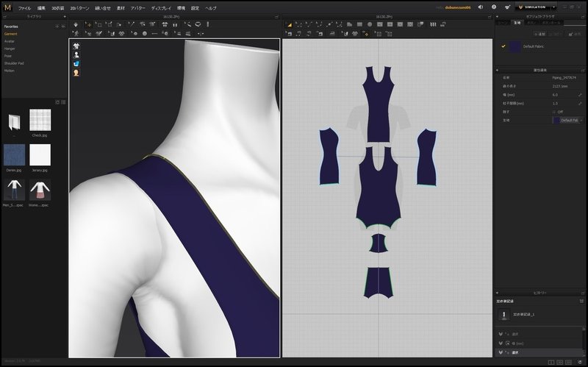Click the pencil icon next to width 6.0

pyautogui.click(x=580, y=95)
